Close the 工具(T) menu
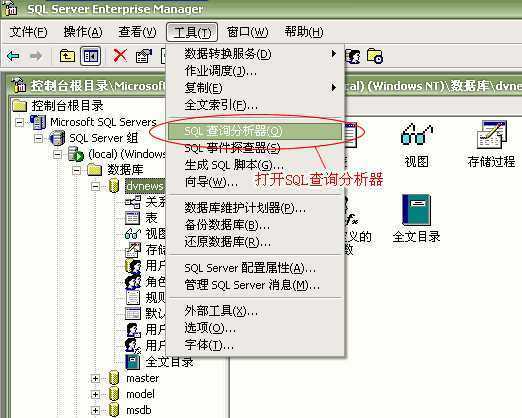The image size is (522, 418). (x=192, y=32)
